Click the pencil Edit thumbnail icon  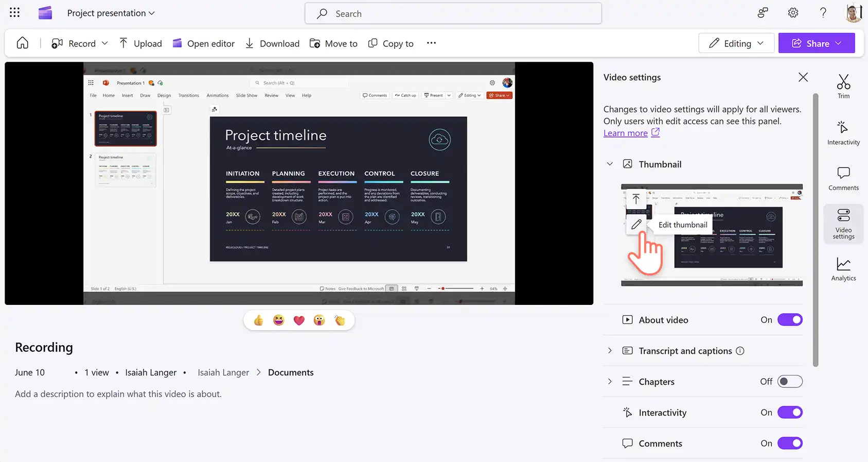(x=636, y=225)
